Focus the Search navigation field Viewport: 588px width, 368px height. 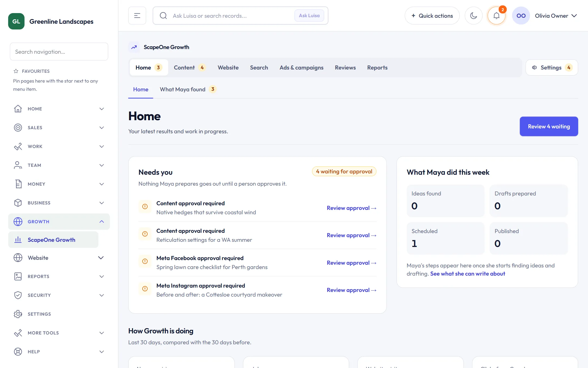tap(59, 52)
